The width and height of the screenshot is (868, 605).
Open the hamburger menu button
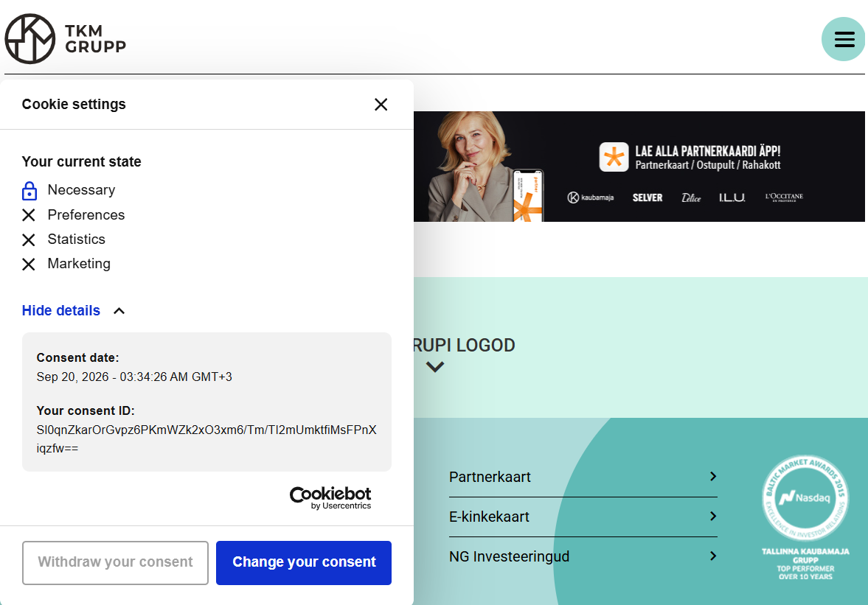[844, 39]
